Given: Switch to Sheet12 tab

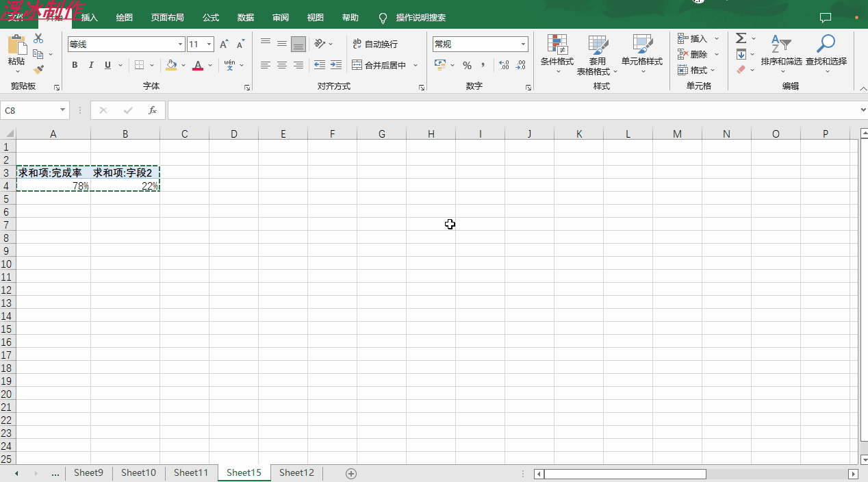Looking at the screenshot, I should pos(296,473).
